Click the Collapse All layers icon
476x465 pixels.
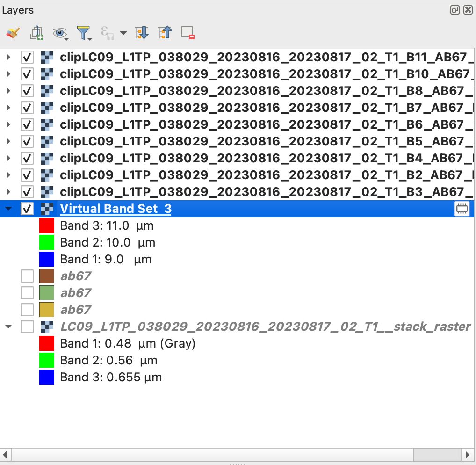[x=165, y=33]
